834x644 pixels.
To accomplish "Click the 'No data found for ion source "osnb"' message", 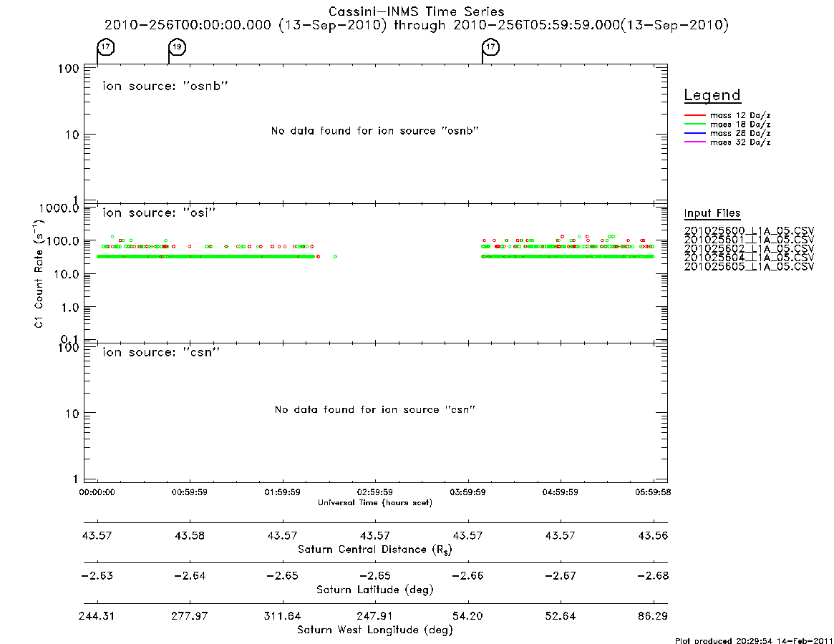I will click(375, 131).
